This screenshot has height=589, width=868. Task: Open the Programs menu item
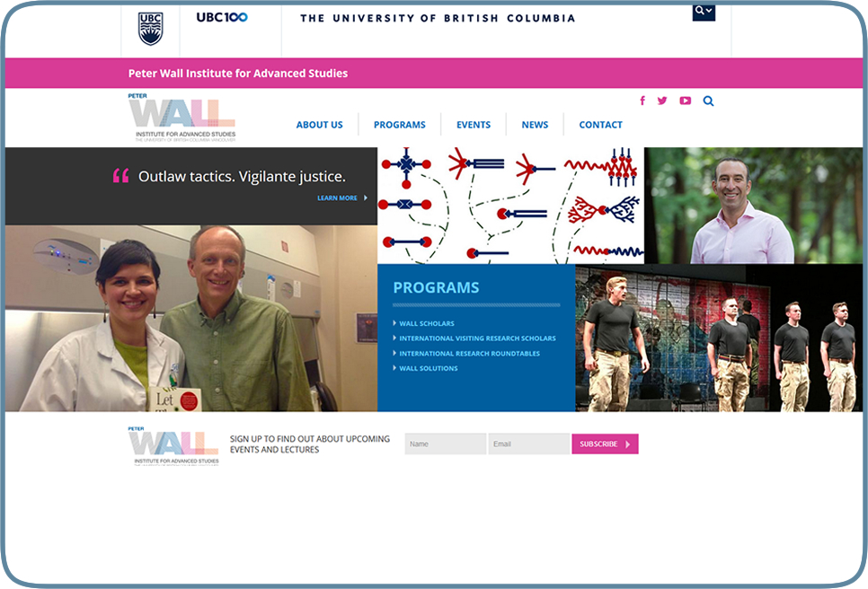pyautogui.click(x=400, y=125)
